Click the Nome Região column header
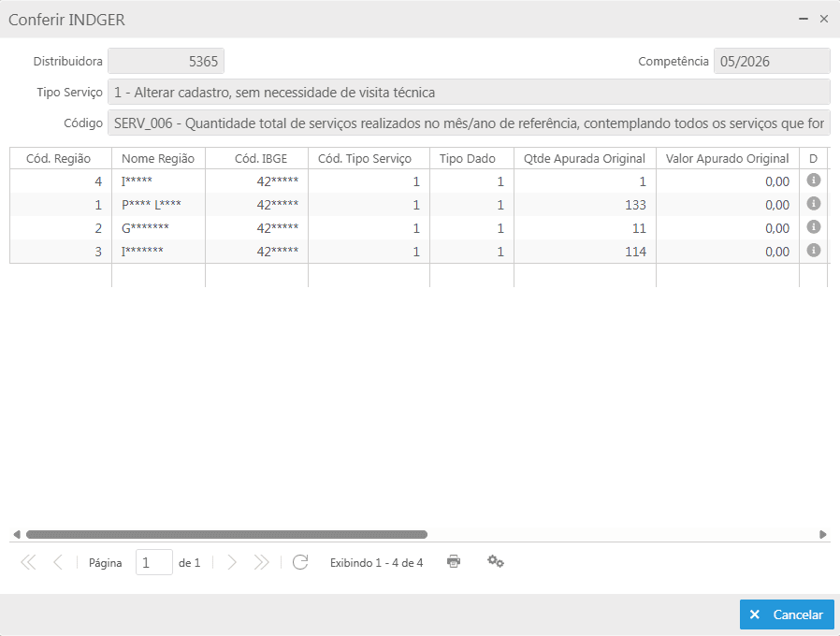 point(158,159)
